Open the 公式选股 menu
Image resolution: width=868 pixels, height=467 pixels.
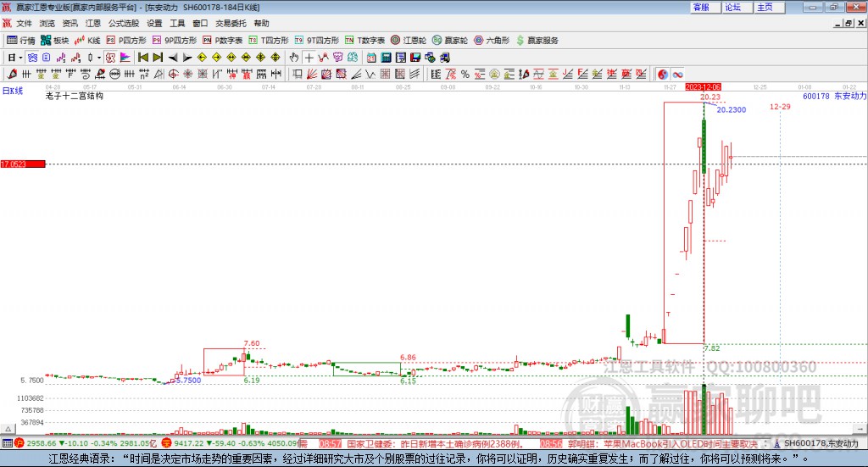pyautogui.click(x=124, y=23)
